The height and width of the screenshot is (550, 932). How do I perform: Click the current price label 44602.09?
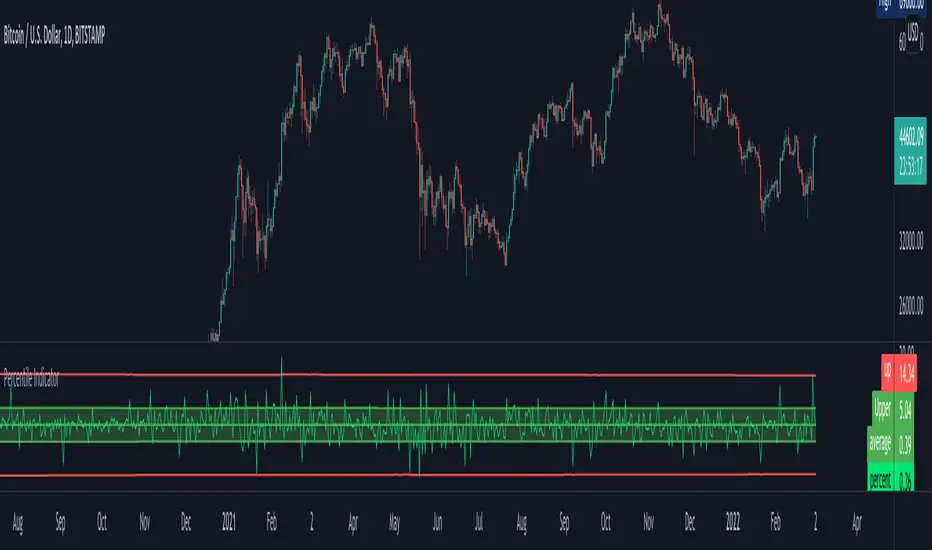point(911,137)
